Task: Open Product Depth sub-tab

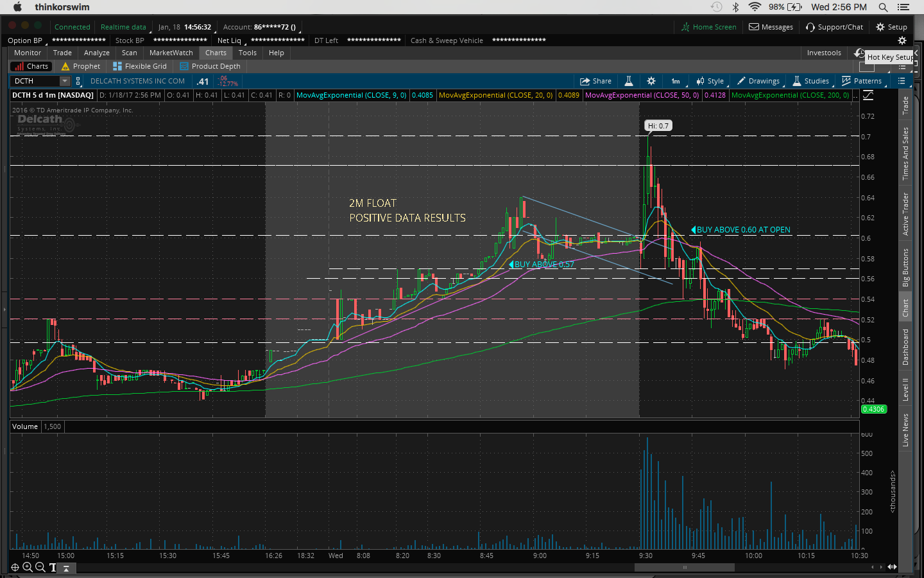Action: click(210, 66)
